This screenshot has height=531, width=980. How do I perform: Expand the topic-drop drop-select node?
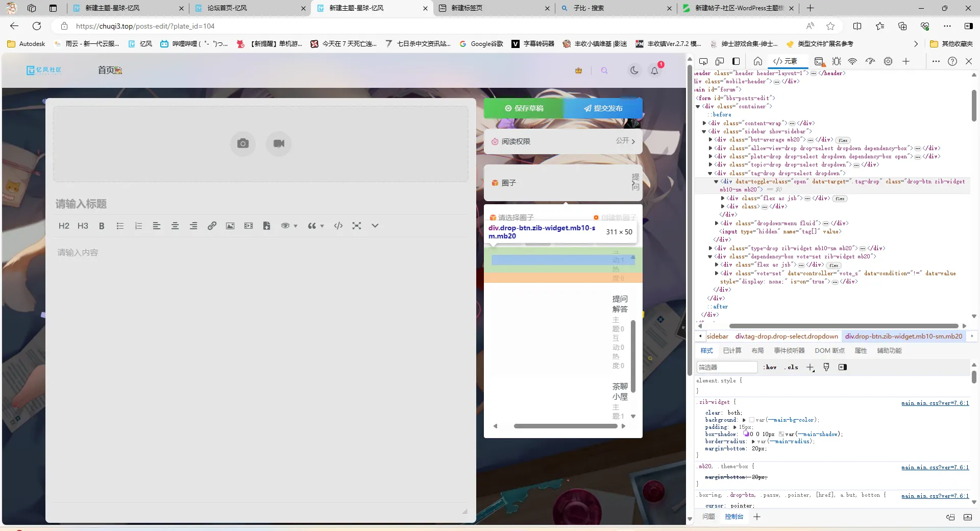[710, 165]
